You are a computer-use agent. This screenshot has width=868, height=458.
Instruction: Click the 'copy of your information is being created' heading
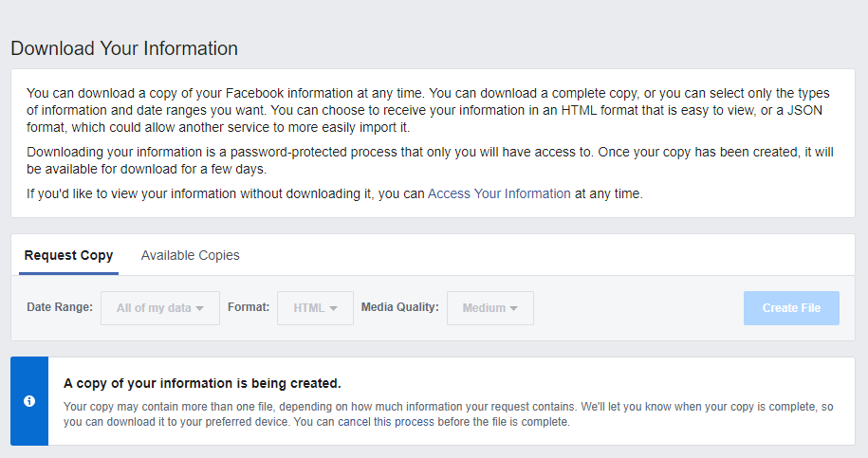(202, 383)
